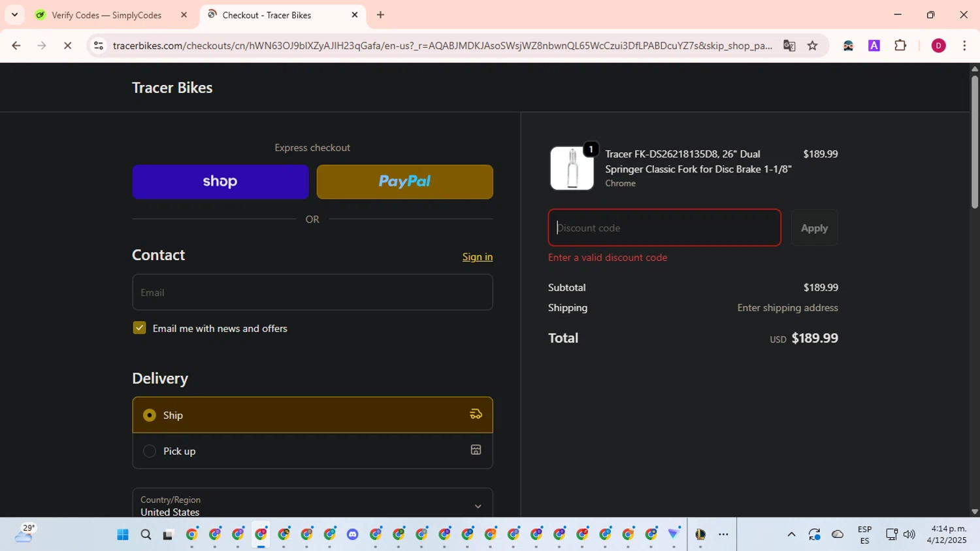
Task: Click the 'Enter shipping address' text
Action: coord(787,308)
